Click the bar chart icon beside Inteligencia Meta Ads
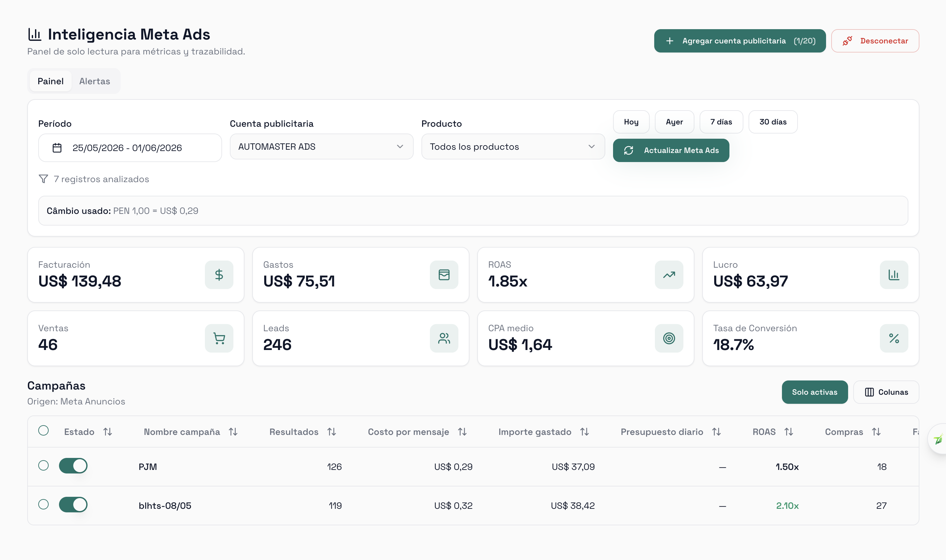This screenshot has height=560, width=946. 34,34
